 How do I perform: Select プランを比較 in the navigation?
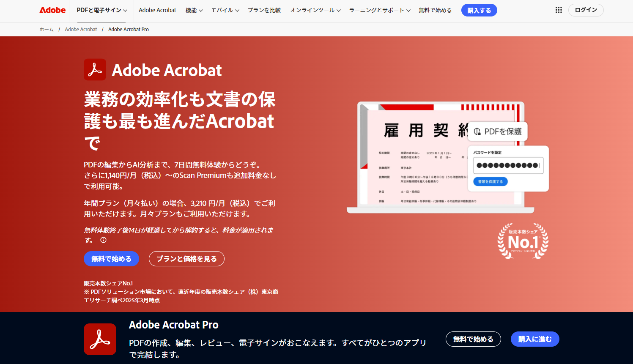(264, 10)
